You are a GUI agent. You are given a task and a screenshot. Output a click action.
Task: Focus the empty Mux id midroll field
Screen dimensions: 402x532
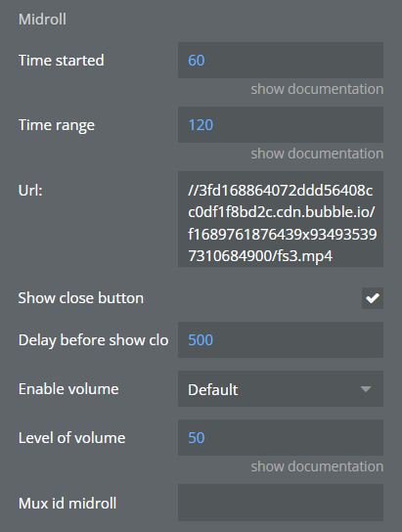click(281, 503)
